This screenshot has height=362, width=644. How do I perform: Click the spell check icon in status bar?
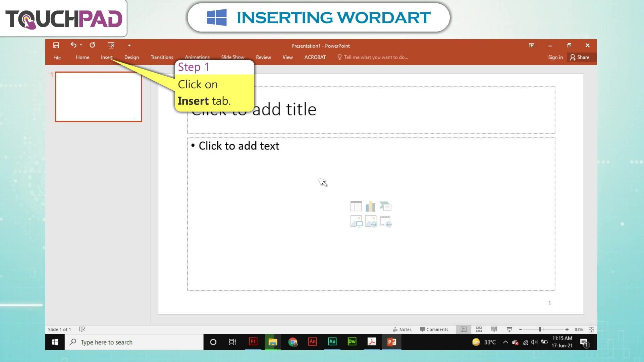point(82,329)
